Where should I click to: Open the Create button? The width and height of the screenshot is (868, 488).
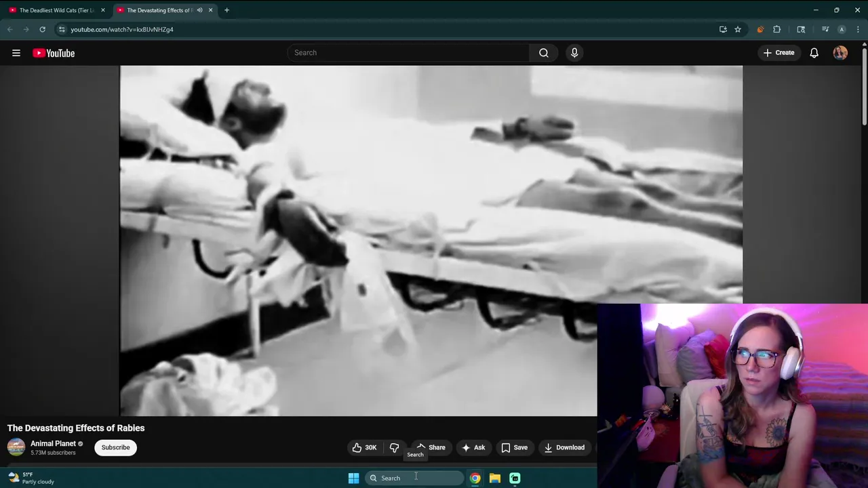pyautogui.click(x=778, y=53)
